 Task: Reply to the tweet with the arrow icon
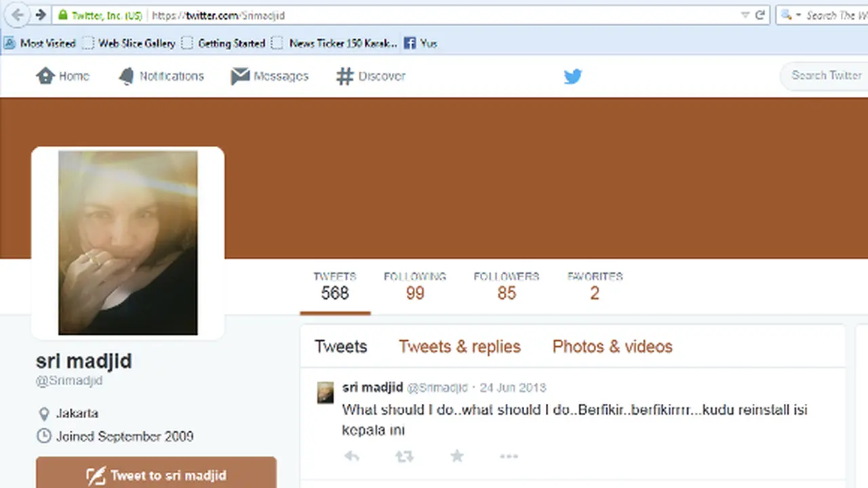351,457
